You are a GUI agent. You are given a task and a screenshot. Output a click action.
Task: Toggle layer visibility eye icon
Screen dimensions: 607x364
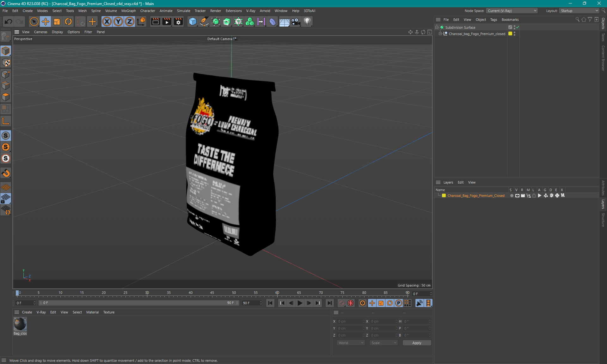pyautogui.click(x=517, y=196)
